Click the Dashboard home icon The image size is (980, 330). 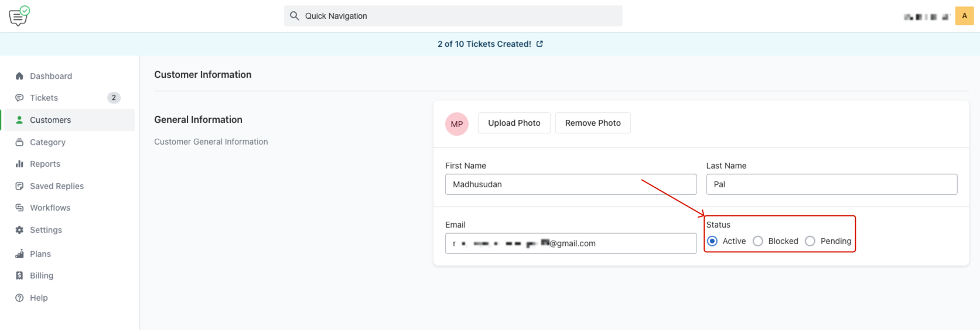[19, 76]
